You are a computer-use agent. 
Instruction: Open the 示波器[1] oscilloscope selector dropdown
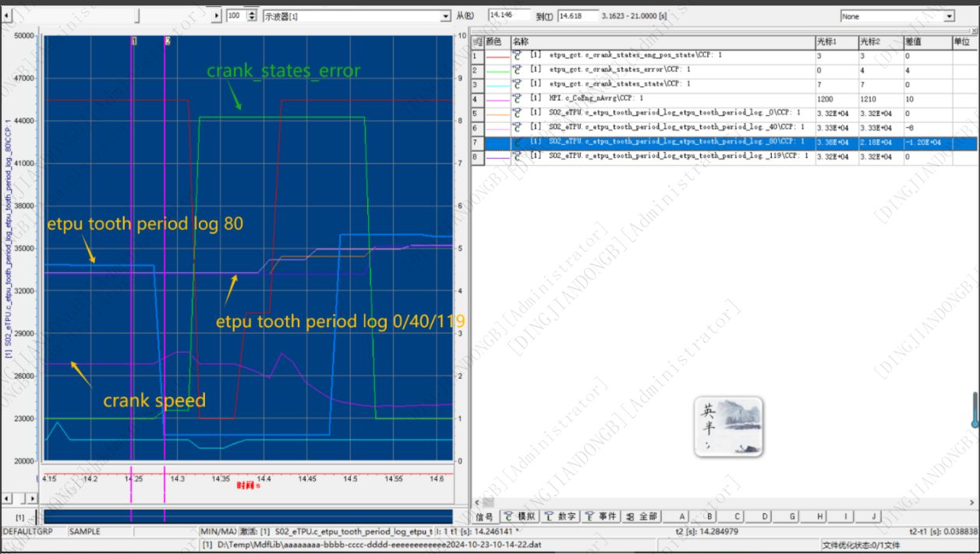[x=446, y=14]
